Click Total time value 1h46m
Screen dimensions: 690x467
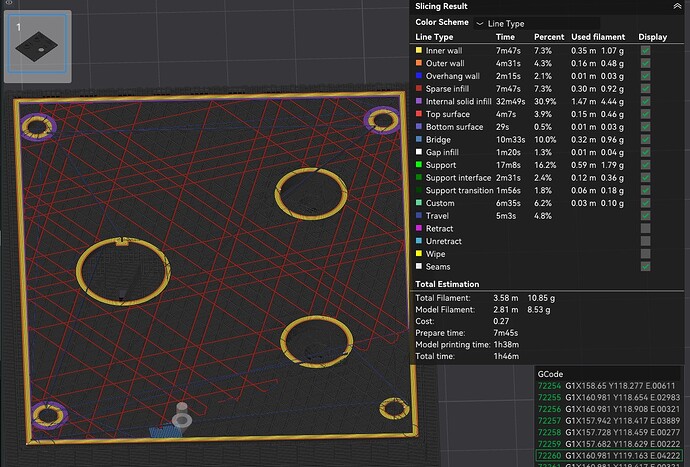tap(506, 356)
